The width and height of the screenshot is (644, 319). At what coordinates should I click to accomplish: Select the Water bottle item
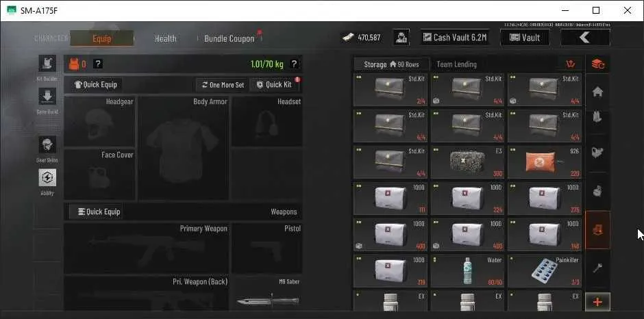(467, 271)
